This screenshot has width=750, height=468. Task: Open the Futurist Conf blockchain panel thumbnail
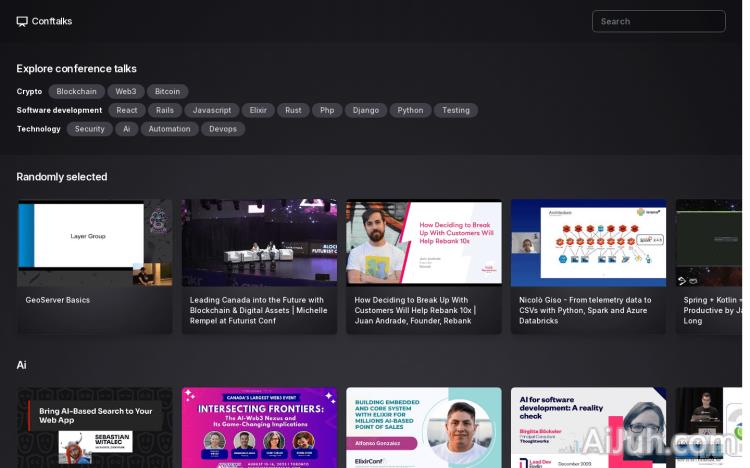point(259,242)
